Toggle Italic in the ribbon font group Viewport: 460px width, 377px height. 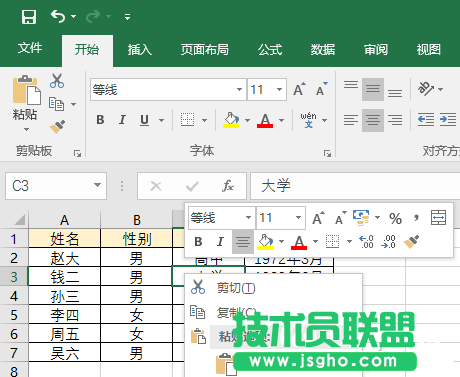[122, 120]
